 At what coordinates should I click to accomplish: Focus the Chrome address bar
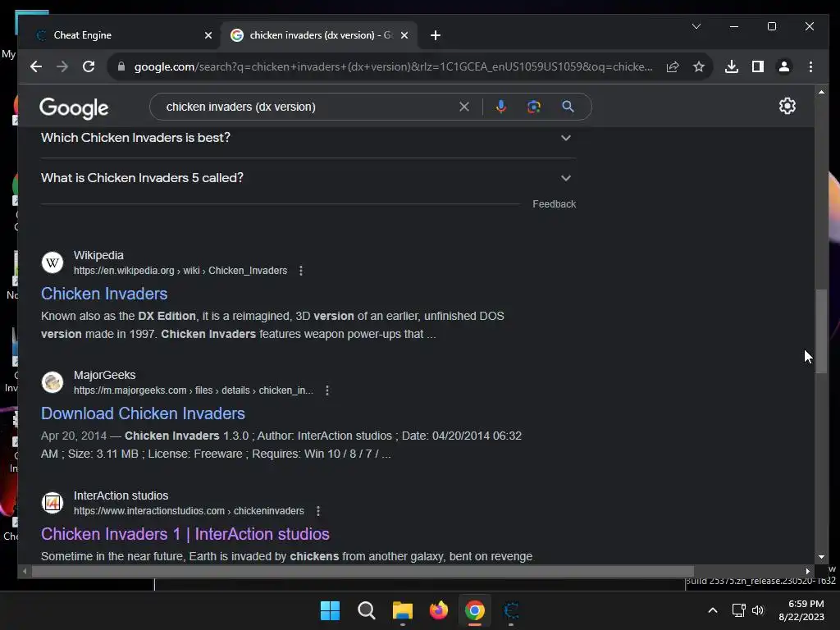pyautogui.click(x=393, y=66)
